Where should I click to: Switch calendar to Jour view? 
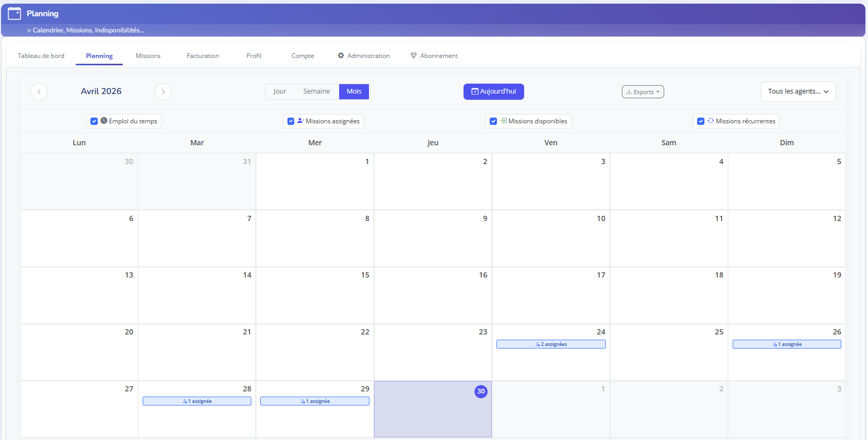pyautogui.click(x=280, y=91)
